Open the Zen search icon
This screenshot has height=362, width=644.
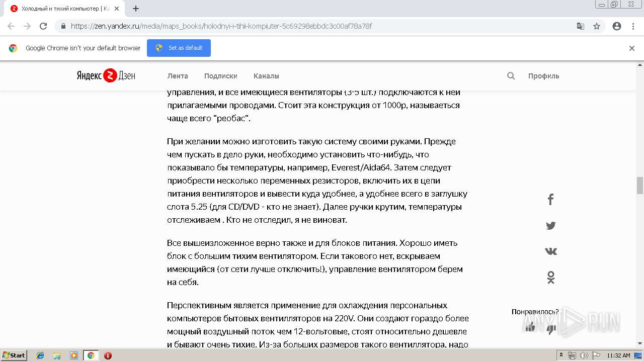(x=511, y=76)
